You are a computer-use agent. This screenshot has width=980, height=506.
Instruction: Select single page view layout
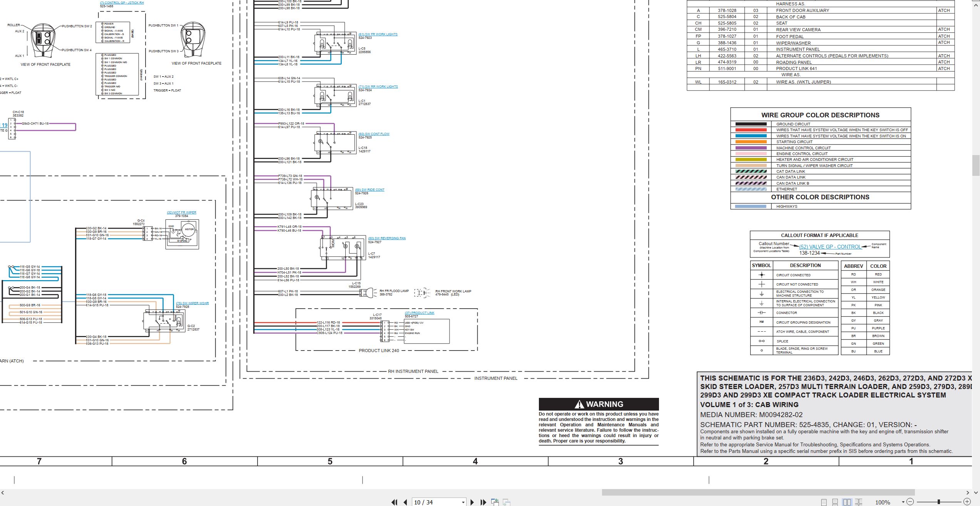click(x=824, y=502)
